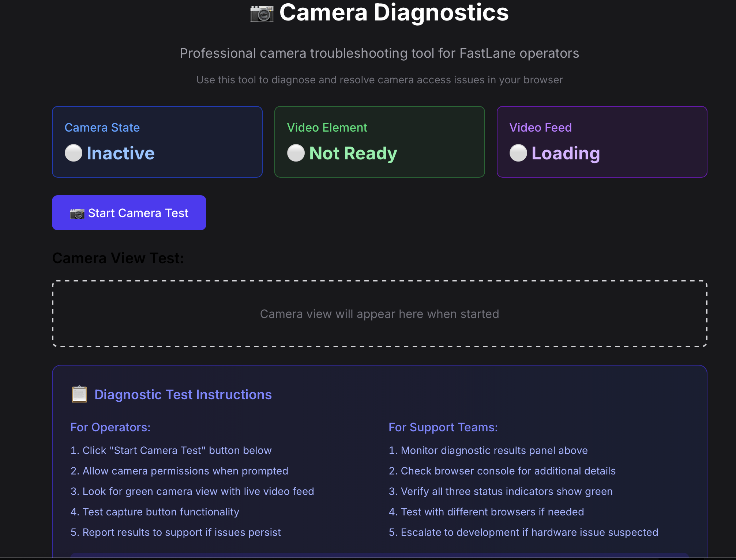
Task: Click the For Operators subheading
Action: [110, 427]
